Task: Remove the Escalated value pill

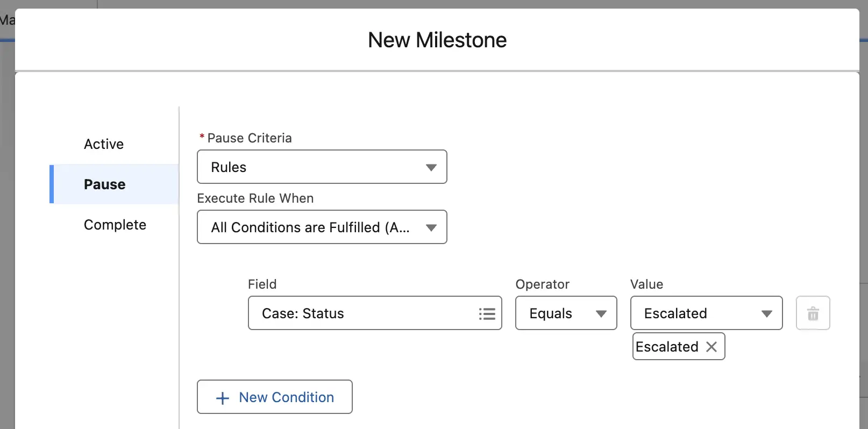Action: click(712, 347)
